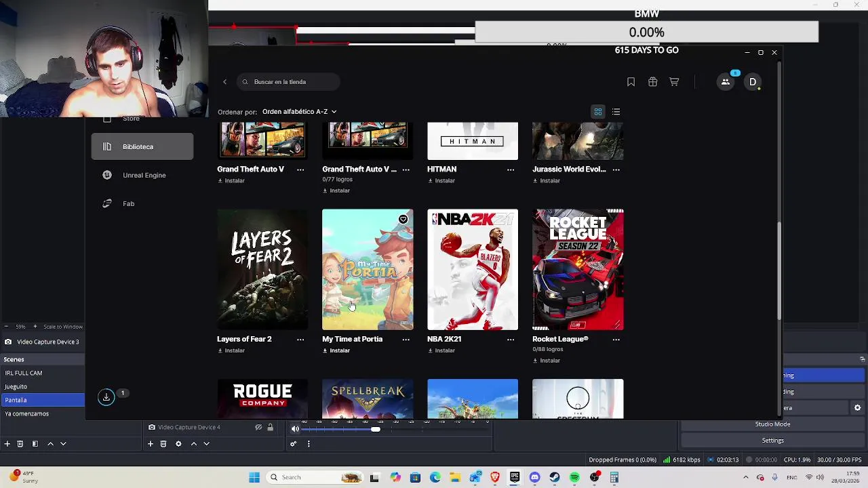
Task: Open Discord from the taskbar
Action: pos(534,477)
